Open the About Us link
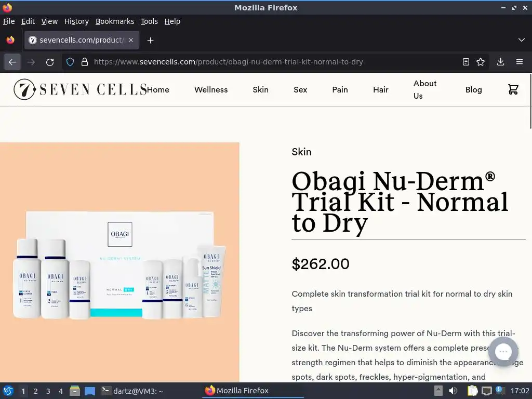The height and width of the screenshot is (399, 532). (x=425, y=89)
